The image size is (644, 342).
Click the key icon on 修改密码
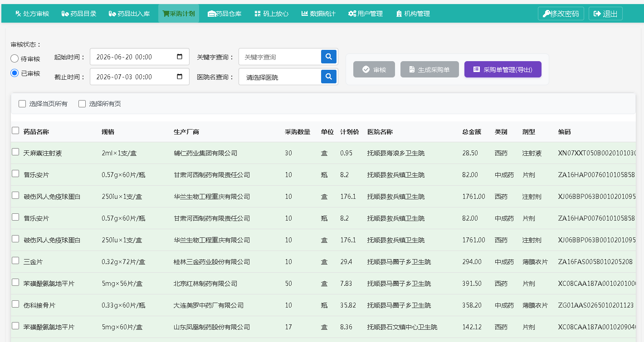546,14
